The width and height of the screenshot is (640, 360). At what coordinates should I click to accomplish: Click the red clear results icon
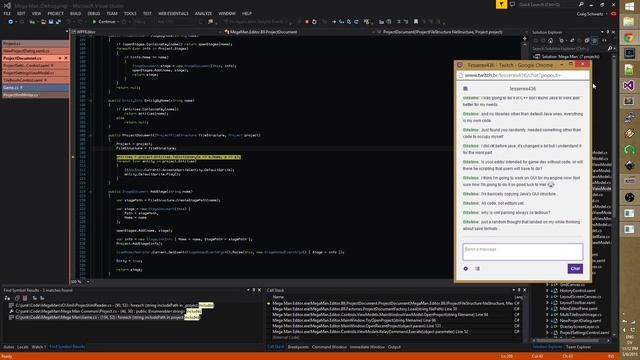(x=25, y=298)
